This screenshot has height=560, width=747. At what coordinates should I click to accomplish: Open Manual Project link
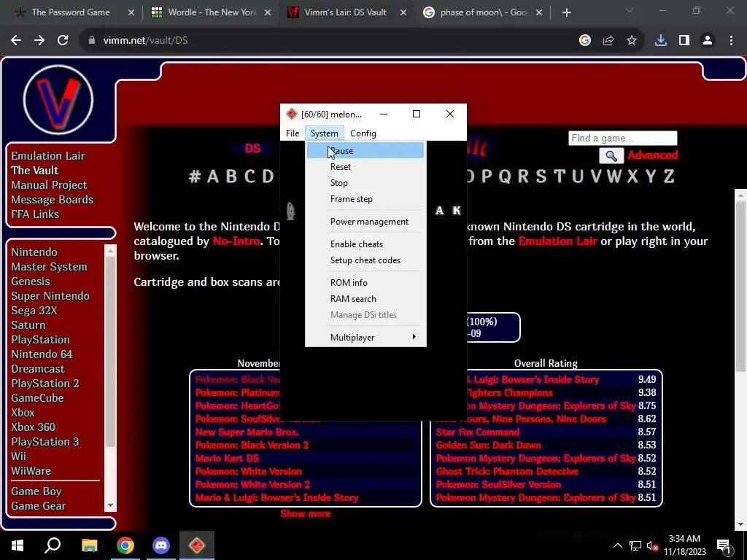49,184
